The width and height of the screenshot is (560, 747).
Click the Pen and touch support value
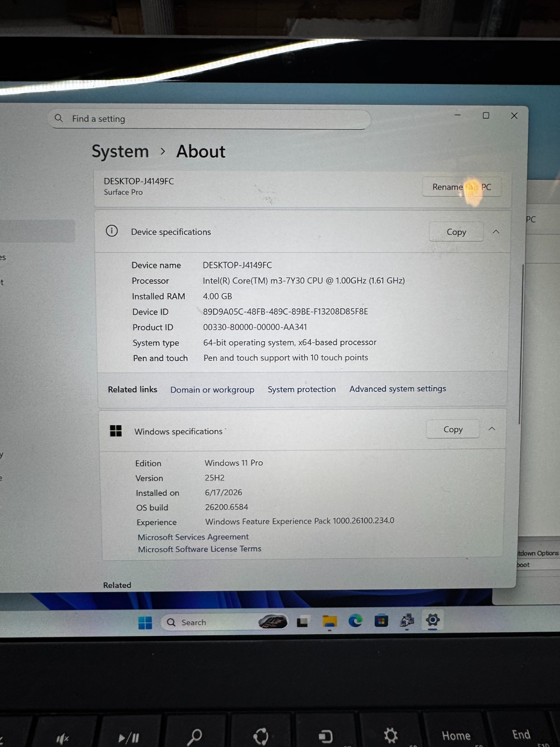pyautogui.click(x=286, y=358)
